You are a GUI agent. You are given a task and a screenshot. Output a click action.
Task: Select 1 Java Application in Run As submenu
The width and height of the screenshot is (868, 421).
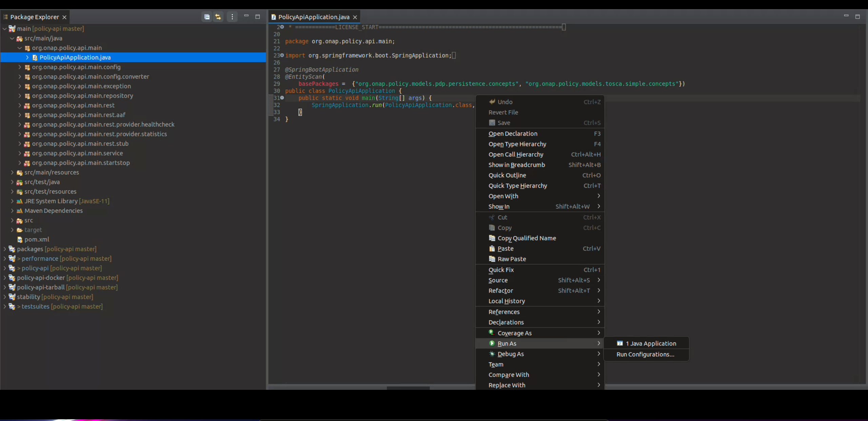[646, 343]
